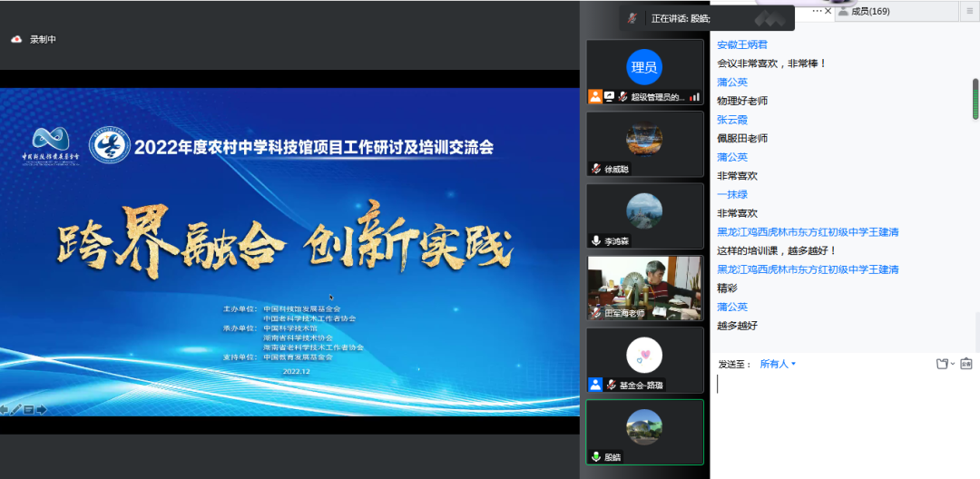Click the more options ellipsis in chat header
The width and height of the screenshot is (980, 479).
(x=817, y=11)
